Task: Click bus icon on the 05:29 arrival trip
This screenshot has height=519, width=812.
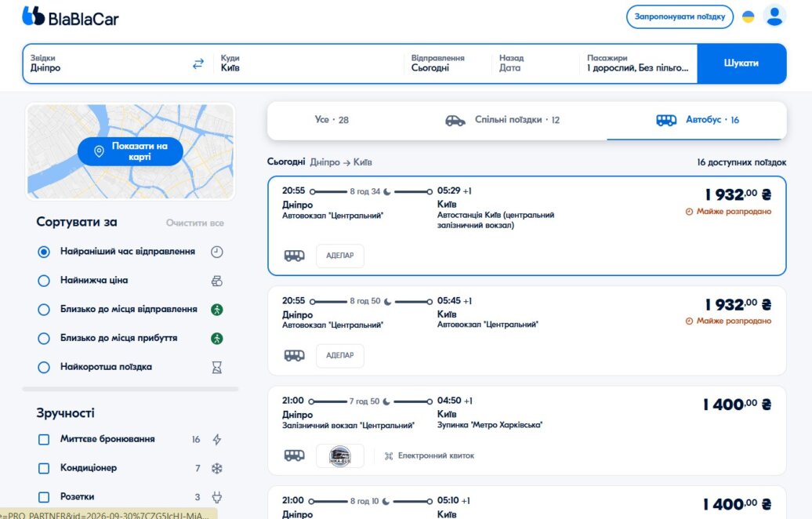Action: point(294,256)
